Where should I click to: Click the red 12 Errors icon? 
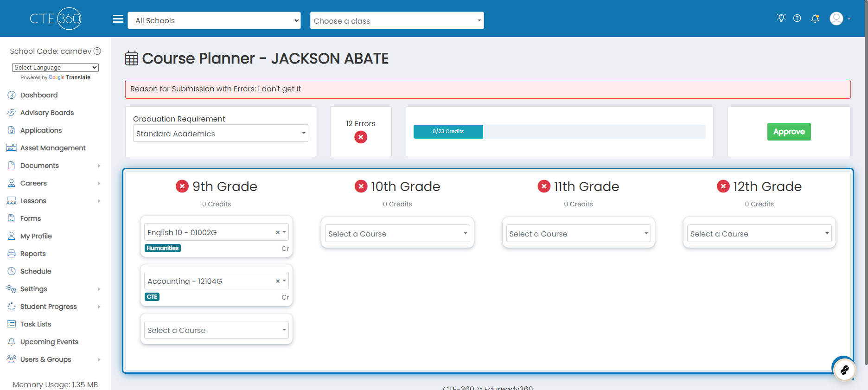(x=361, y=137)
